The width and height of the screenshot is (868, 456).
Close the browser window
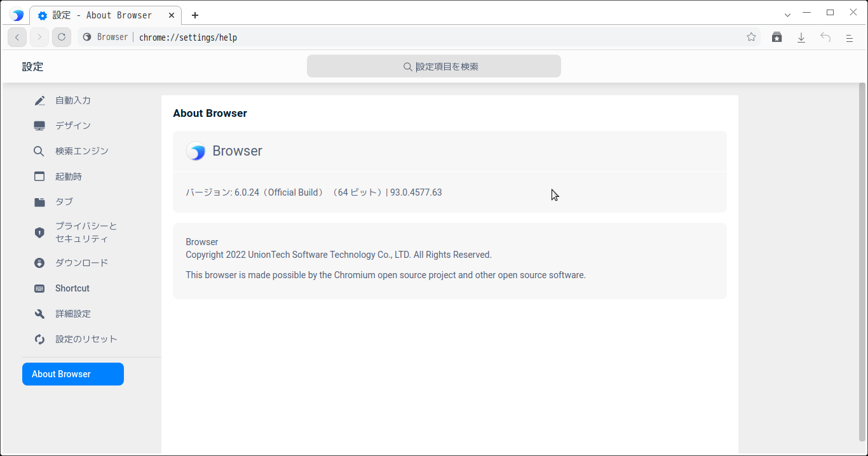coord(853,13)
